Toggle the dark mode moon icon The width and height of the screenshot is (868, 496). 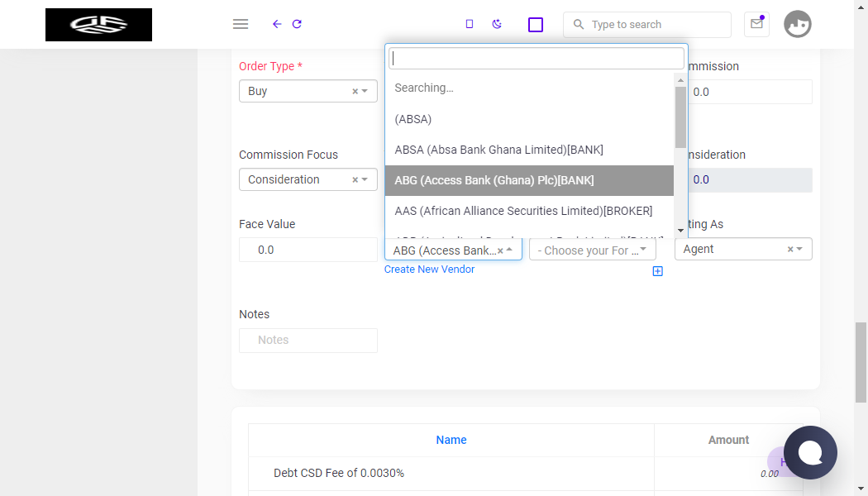click(x=497, y=24)
